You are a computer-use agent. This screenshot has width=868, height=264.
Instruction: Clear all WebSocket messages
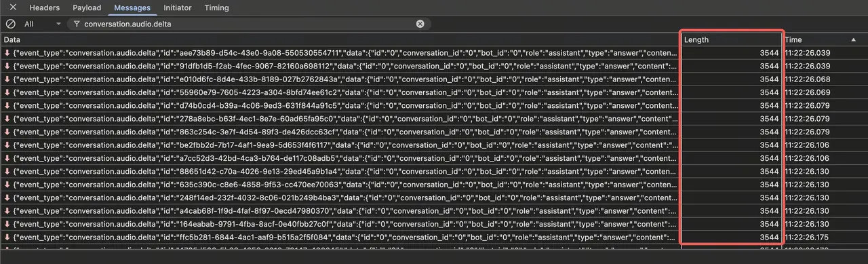(x=10, y=24)
